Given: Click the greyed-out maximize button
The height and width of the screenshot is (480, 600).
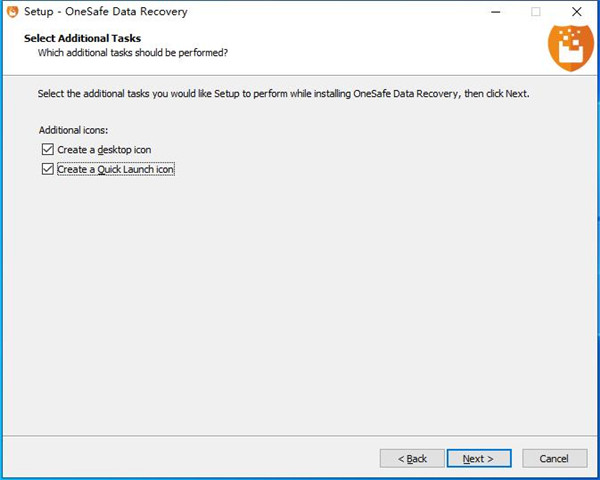Looking at the screenshot, I should click(535, 12).
